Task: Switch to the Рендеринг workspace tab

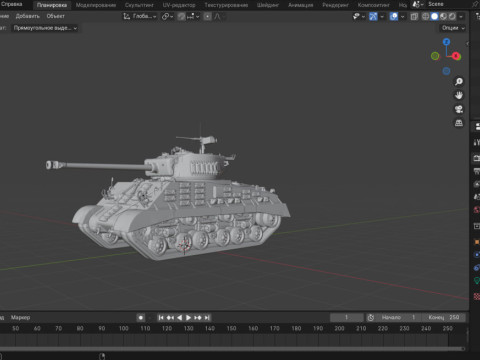Action: [335, 5]
